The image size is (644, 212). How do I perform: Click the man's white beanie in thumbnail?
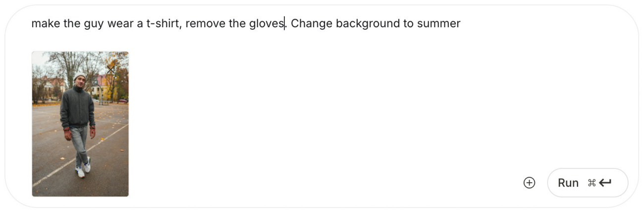(x=80, y=77)
